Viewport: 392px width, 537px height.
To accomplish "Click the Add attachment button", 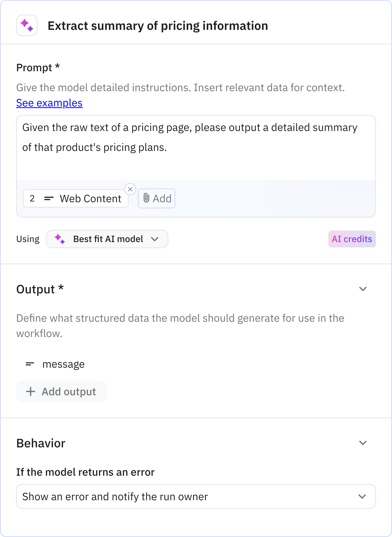I will click(x=156, y=198).
